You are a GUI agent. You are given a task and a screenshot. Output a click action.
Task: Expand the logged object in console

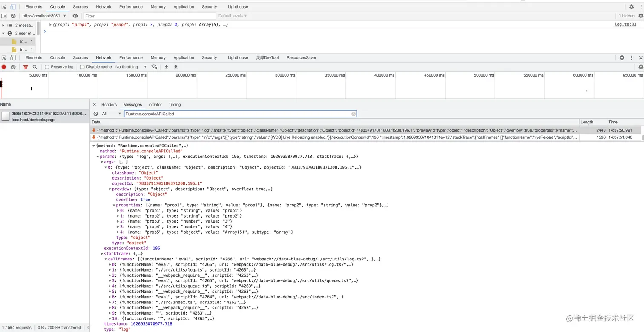click(x=51, y=25)
